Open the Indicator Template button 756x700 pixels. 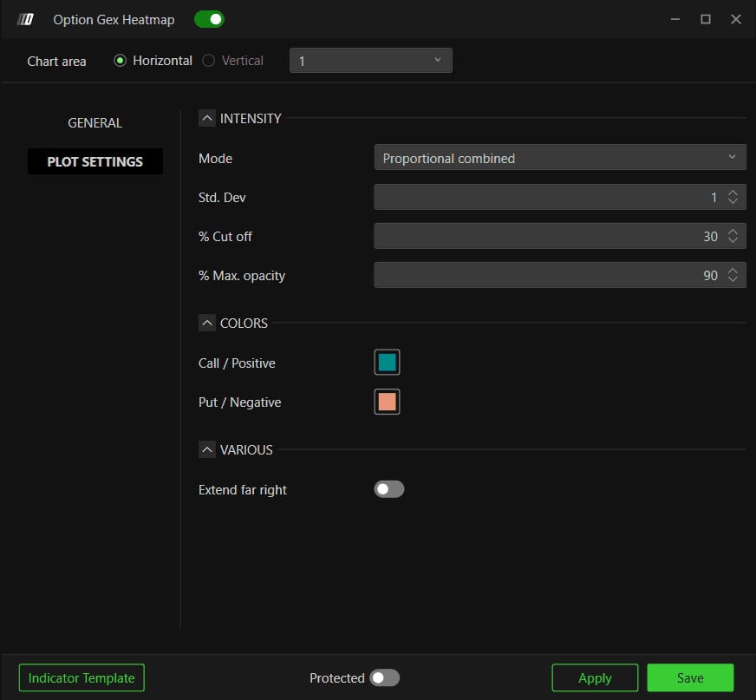coord(81,677)
